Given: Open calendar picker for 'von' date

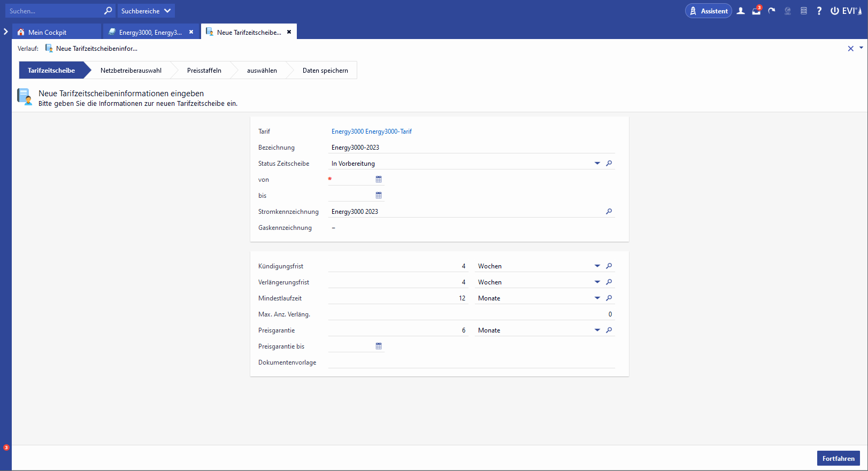Looking at the screenshot, I should pyautogui.click(x=379, y=180).
